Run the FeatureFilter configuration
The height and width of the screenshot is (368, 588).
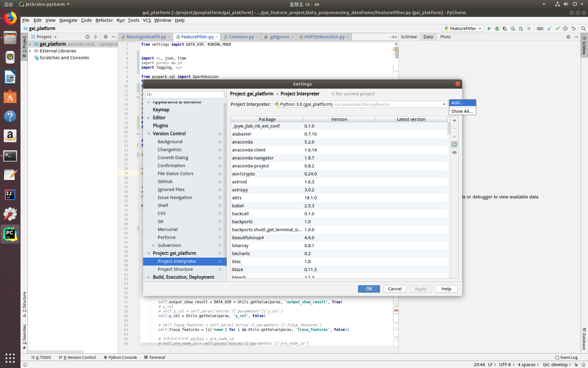(x=489, y=29)
